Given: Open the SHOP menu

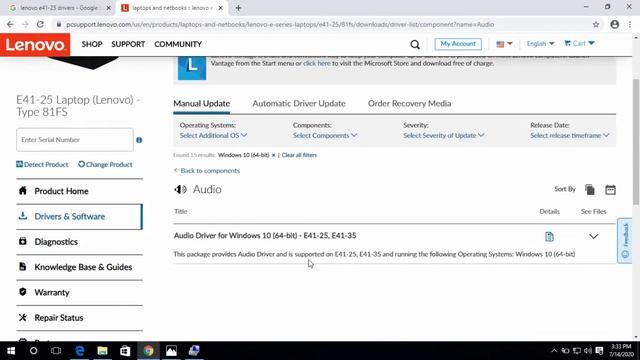Looking at the screenshot, I should pos(92,44).
